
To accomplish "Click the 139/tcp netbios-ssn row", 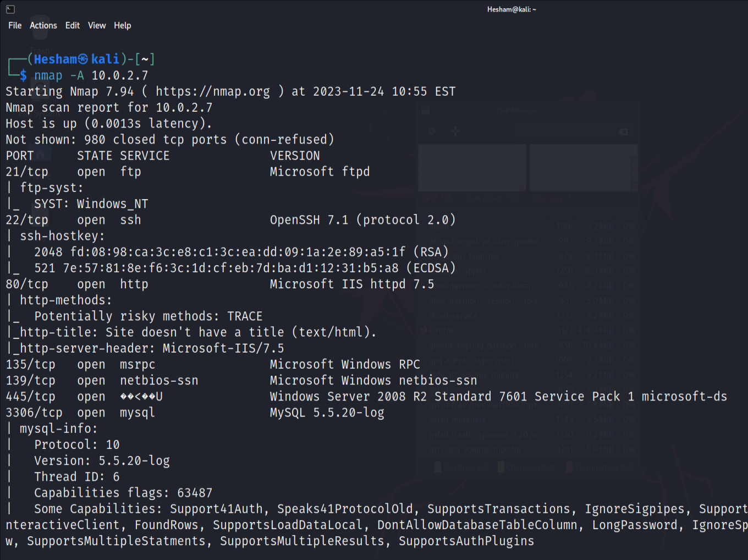I will (241, 380).
